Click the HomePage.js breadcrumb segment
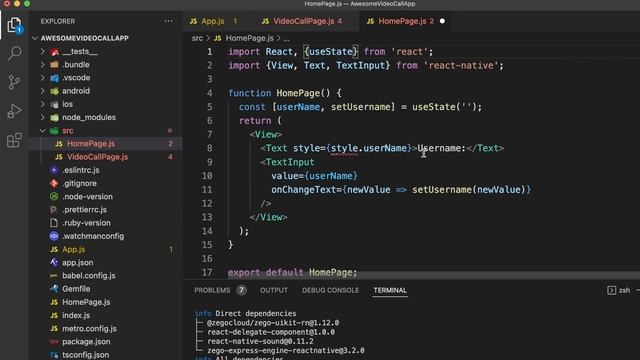 (x=249, y=38)
